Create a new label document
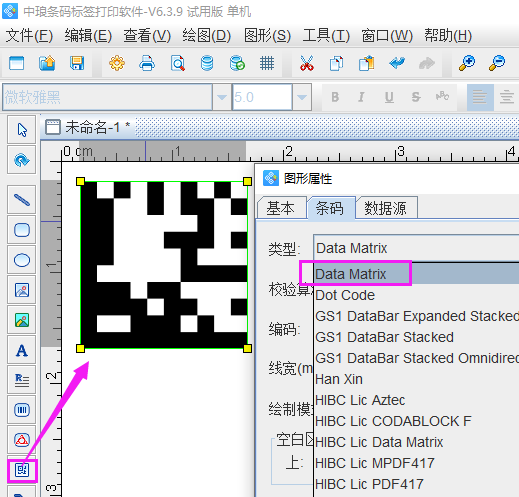 [17, 63]
